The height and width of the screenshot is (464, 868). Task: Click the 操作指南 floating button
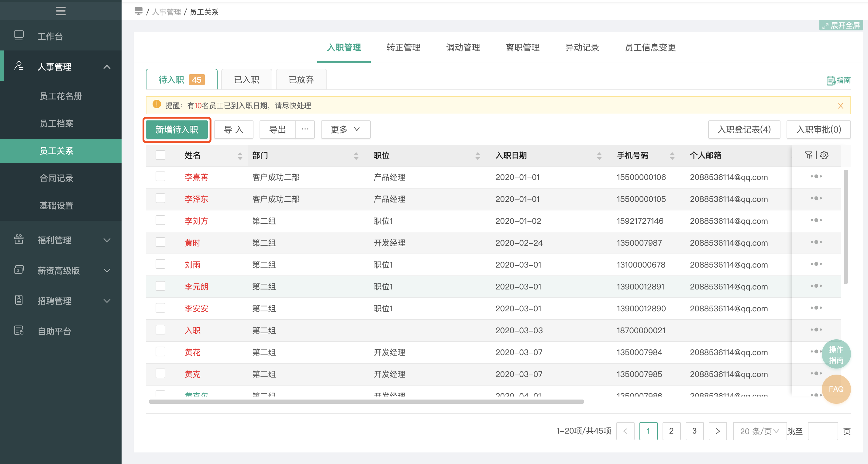point(836,355)
